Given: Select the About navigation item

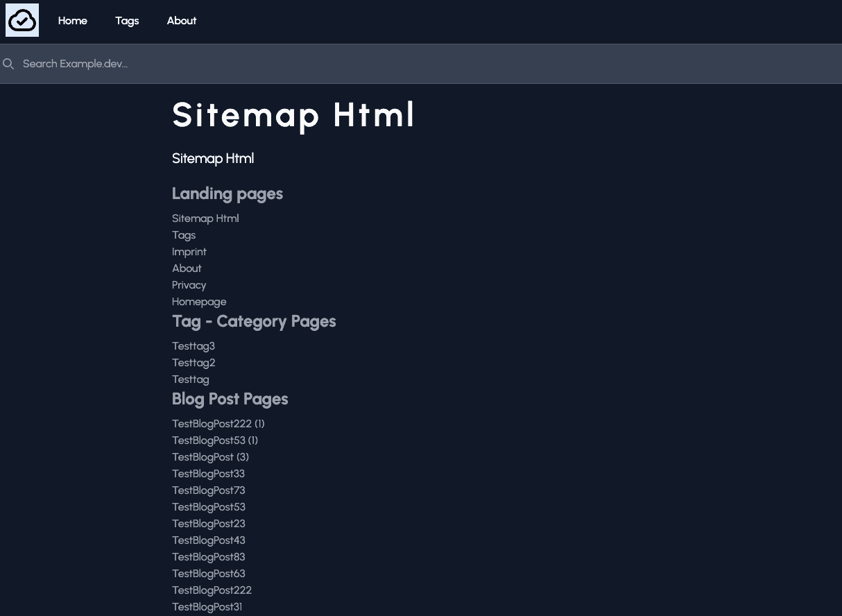Looking at the screenshot, I should click(181, 21).
